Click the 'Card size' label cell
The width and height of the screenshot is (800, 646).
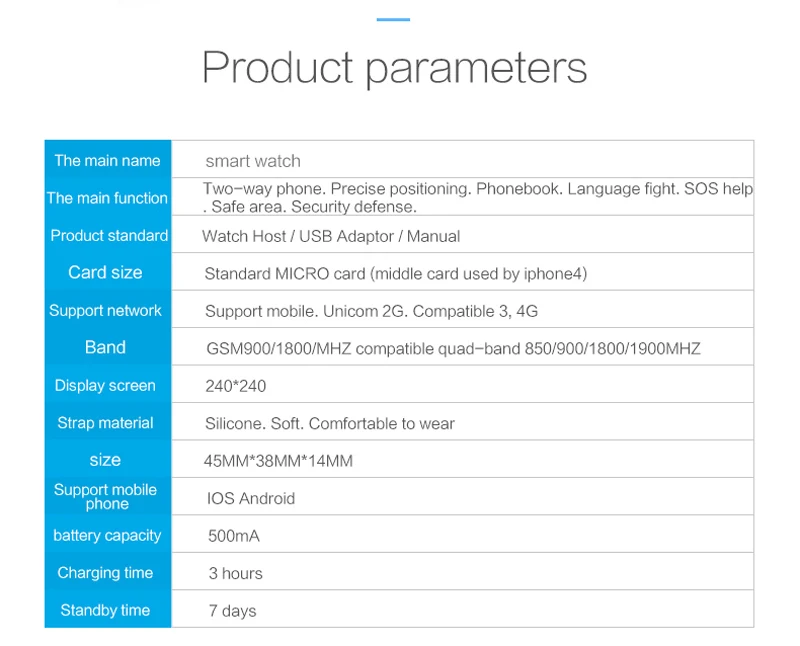[108, 272]
